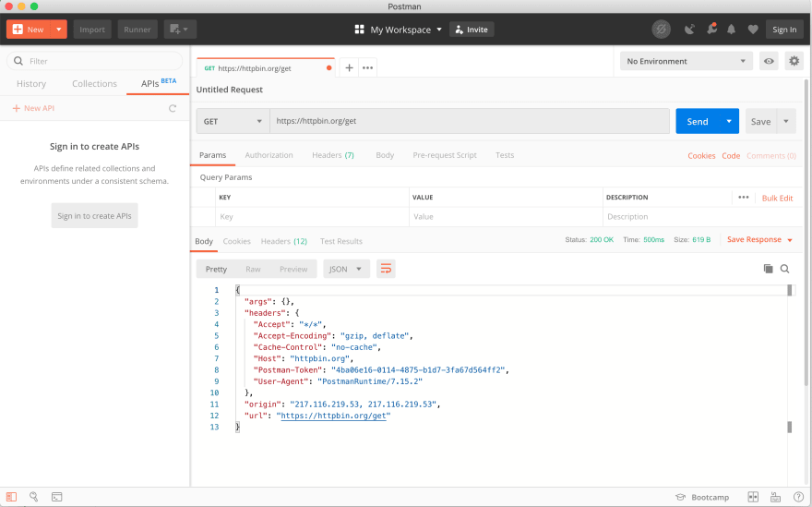This screenshot has width=812, height=507.
Task: Click the New API link
Action: (x=33, y=108)
